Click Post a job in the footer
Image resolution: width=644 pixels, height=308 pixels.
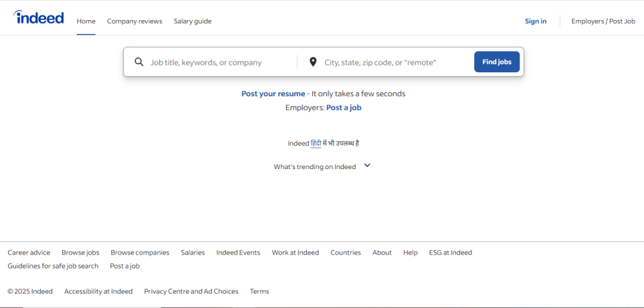(125, 266)
